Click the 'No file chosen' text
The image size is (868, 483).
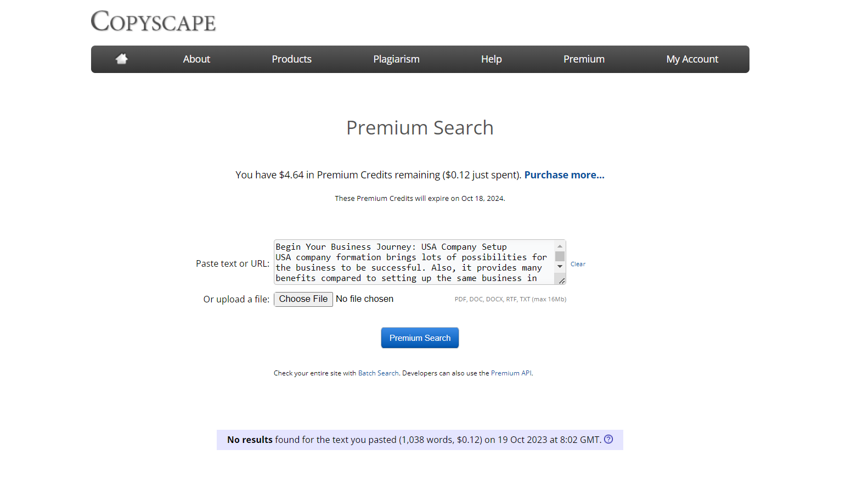pos(364,299)
